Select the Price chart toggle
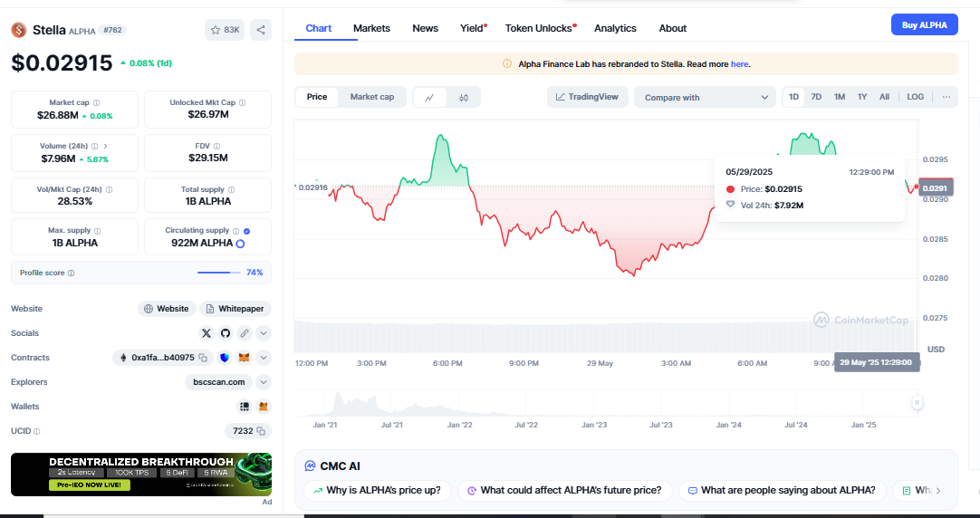980x518 pixels. (x=317, y=97)
